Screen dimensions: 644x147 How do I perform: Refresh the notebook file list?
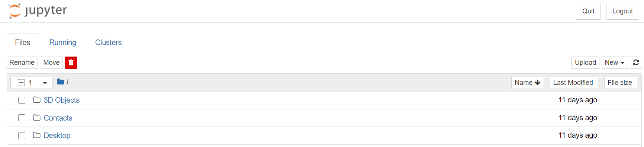coord(636,63)
